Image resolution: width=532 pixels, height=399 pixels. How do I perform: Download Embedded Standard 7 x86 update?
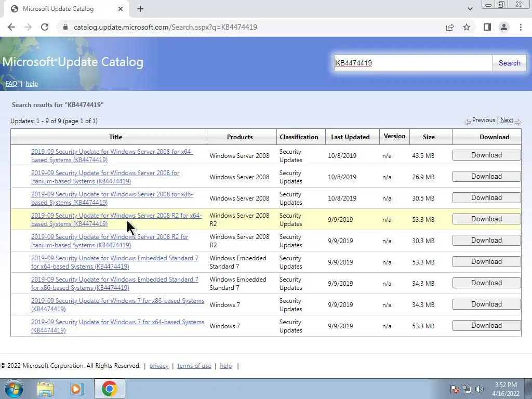486,283
